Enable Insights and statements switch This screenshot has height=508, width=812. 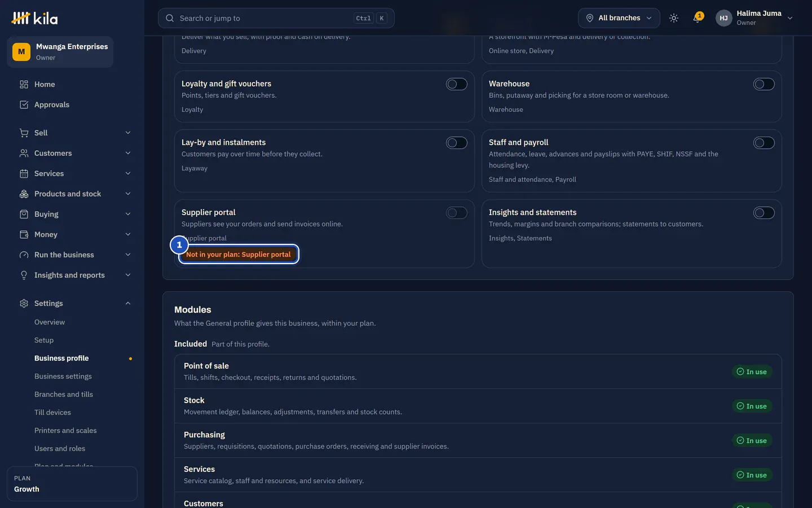tap(764, 213)
